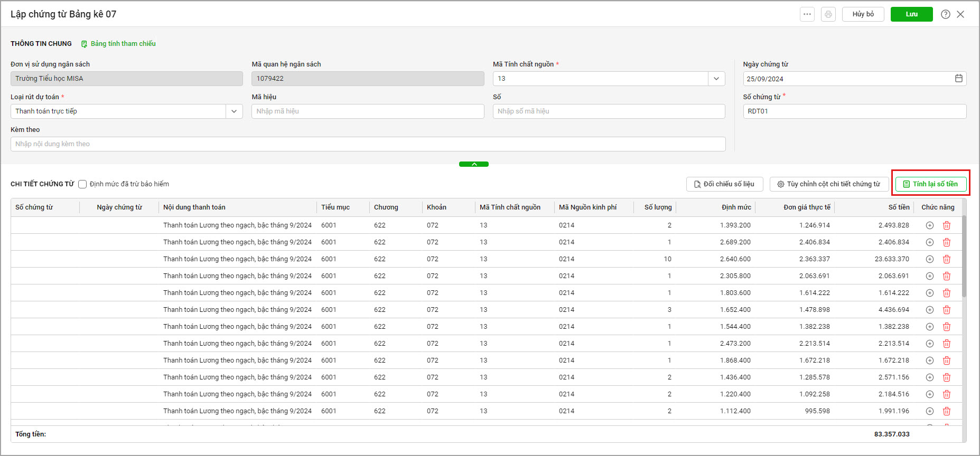Open the three-dot more options menu
Image resolution: width=980 pixels, height=456 pixels.
pyautogui.click(x=807, y=14)
